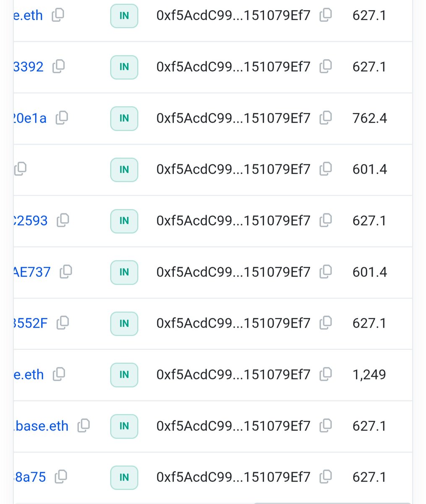Open recipient 0xf5AcdC99...151079Ef7 in 552F row

click(233, 323)
